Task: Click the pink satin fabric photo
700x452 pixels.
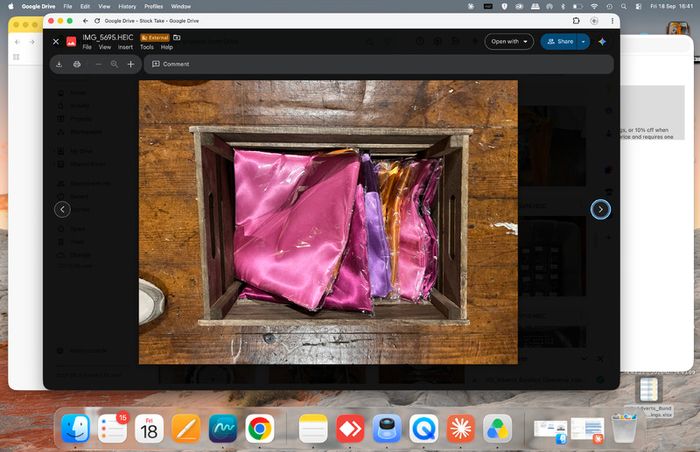Action: [x=328, y=222]
